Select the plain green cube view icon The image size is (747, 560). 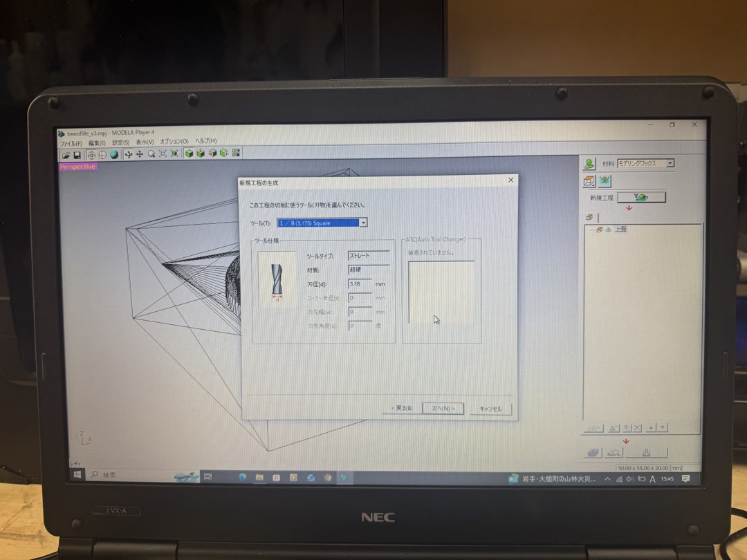click(189, 153)
